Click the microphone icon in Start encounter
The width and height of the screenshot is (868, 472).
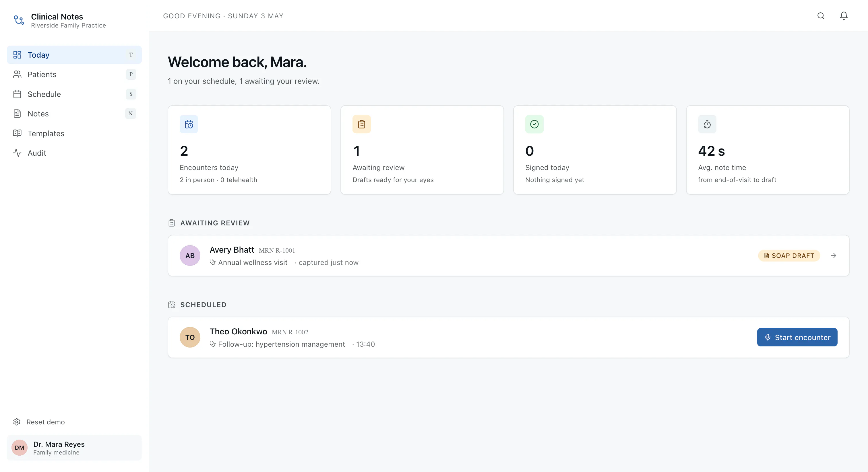point(768,337)
